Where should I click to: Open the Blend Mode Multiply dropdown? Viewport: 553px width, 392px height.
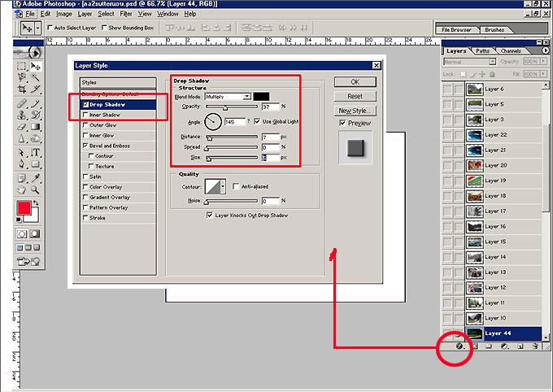[x=247, y=96]
